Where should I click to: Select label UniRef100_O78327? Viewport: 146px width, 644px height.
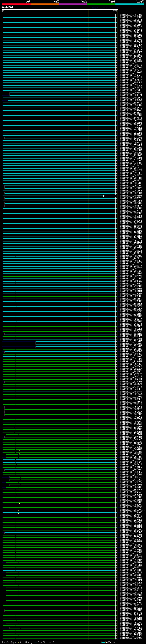point(131,77)
